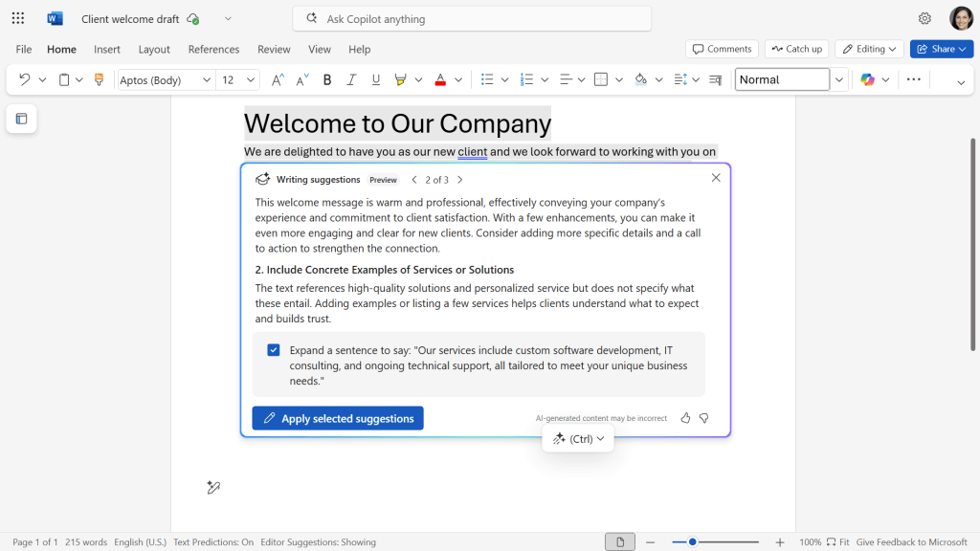Select the Format Painter tool

point(99,79)
